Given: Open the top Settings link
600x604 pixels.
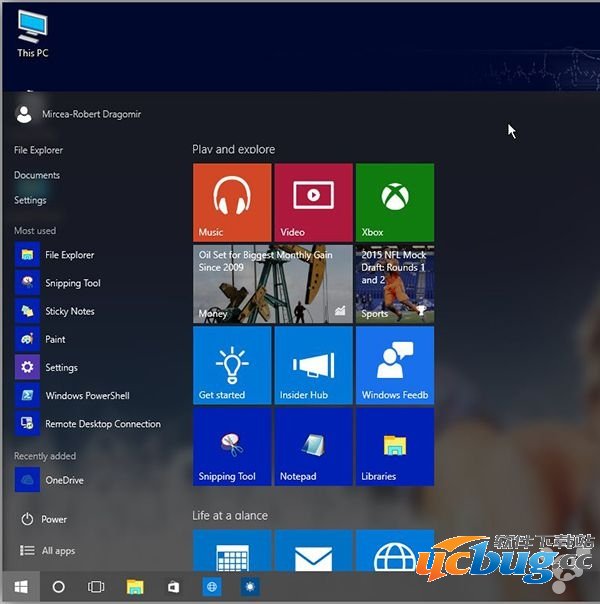Looking at the screenshot, I should (30, 200).
